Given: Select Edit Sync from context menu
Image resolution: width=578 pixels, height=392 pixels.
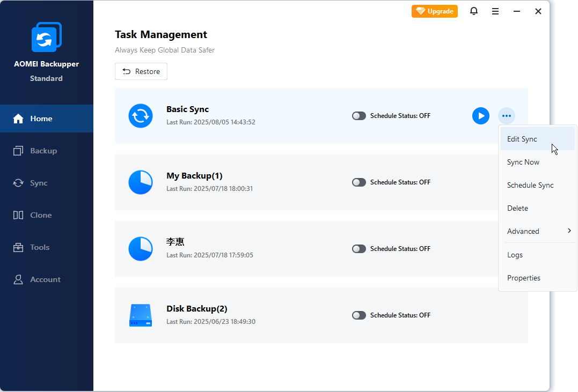Looking at the screenshot, I should pyautogui.click(x=522, y=139).
